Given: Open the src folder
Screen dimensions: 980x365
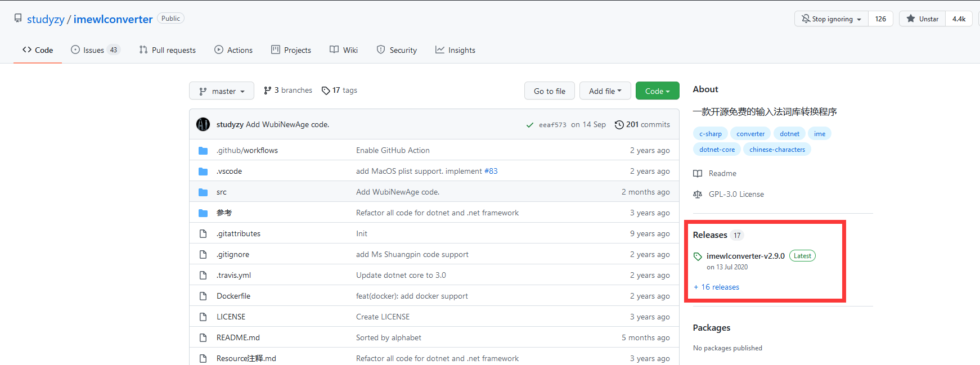Looking at the screenshot, I should (x=222, y=192).
